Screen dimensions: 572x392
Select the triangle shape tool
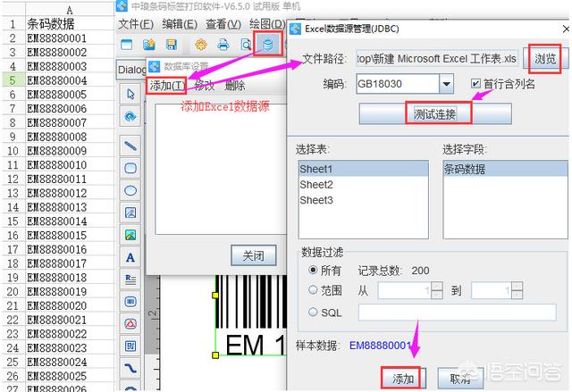click(130, 324)
